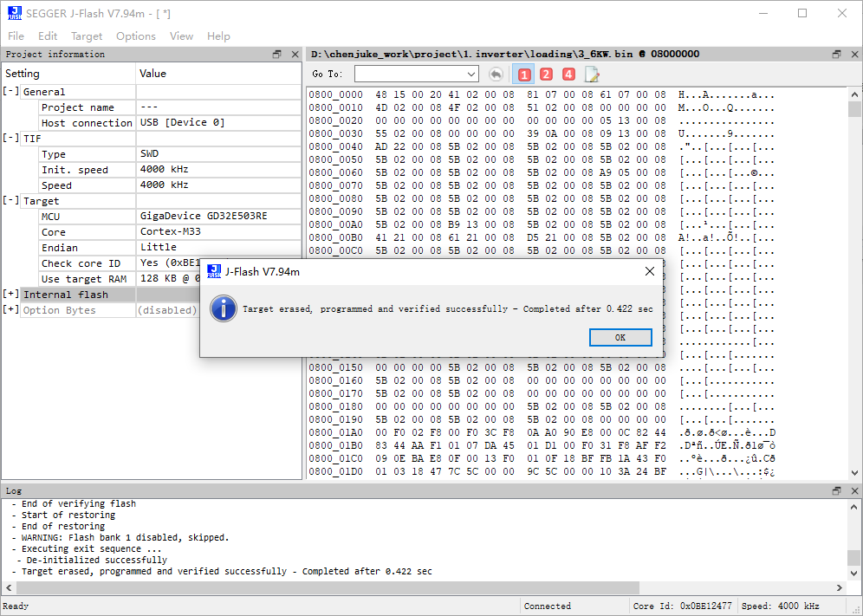863x616 pixels.
Task: Click the Speed: 4000 kHz status bar entry
Action: point(781,606)
